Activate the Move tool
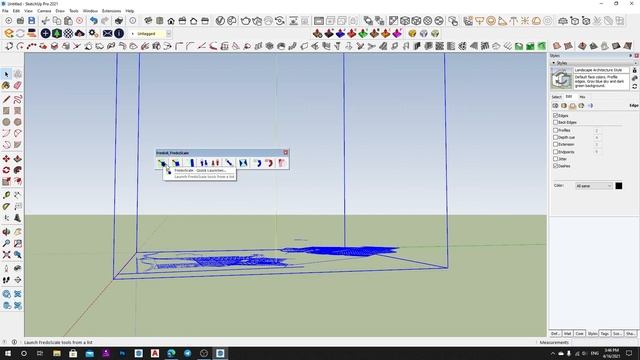The height and width of the screenshot is (360, 640). [x=6, y=159]
